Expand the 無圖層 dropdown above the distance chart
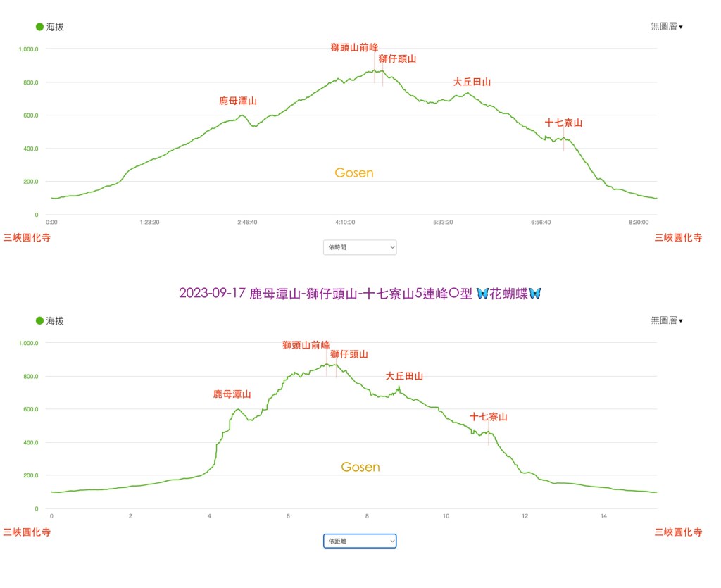The width and height of the screenshot is (721, 588). pos(666,320)
